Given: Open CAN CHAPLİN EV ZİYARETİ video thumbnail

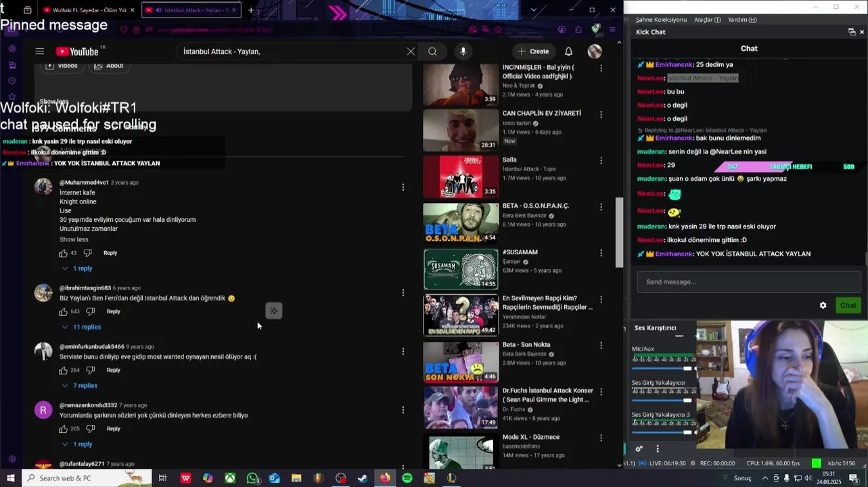Looking at the screenshot, I should coord(461,130).
